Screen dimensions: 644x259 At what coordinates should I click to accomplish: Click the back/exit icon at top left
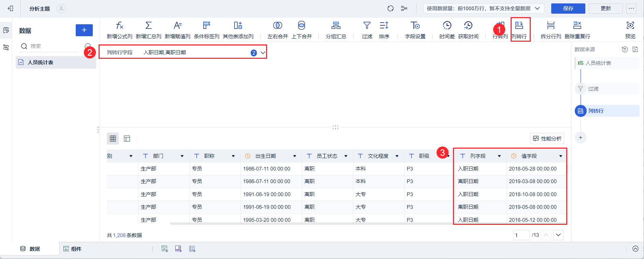click(x=10, y=9)
